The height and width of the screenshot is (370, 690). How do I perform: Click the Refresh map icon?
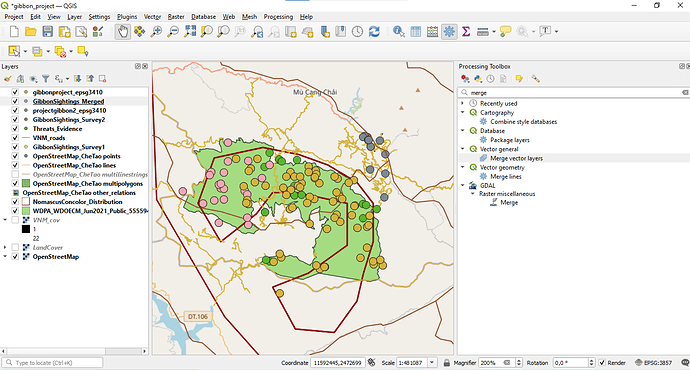coord(374,32)
